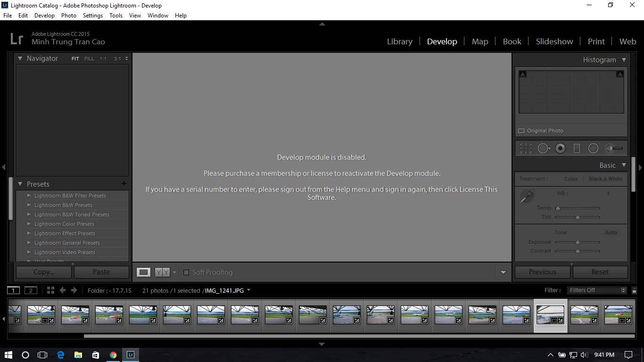Collapse the Histogram panel triangle
This screenshot has height=362, width=644.
624,60
